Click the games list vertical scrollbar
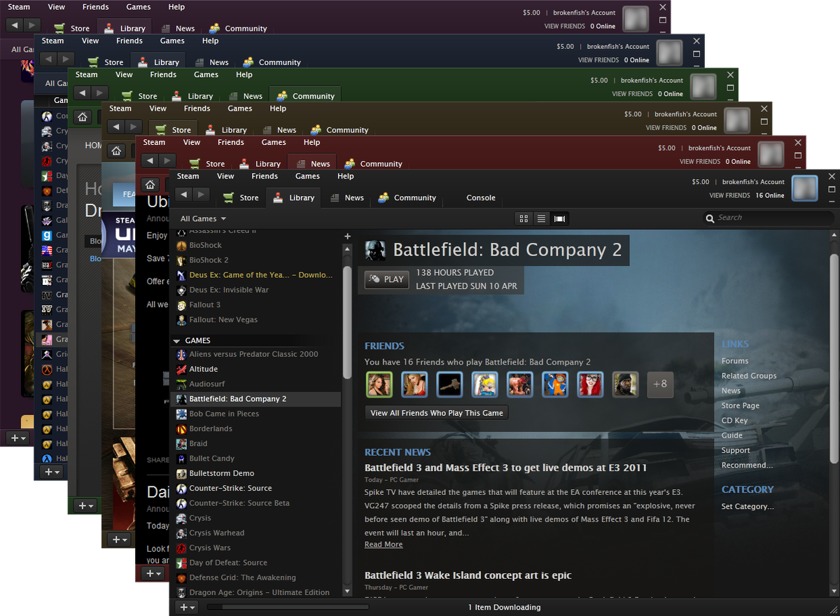The image size is (840, 616). coord(347,322)
